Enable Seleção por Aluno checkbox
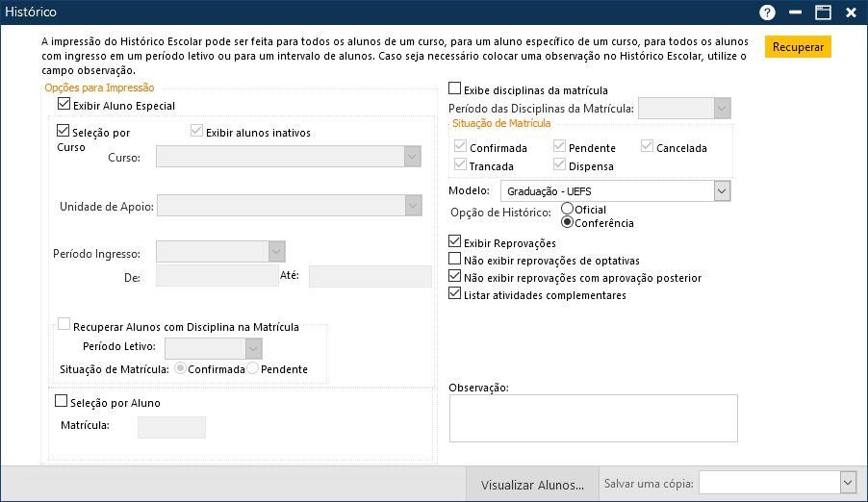Image resolution: width=868 pixels, height=502 pixels. 62,402
